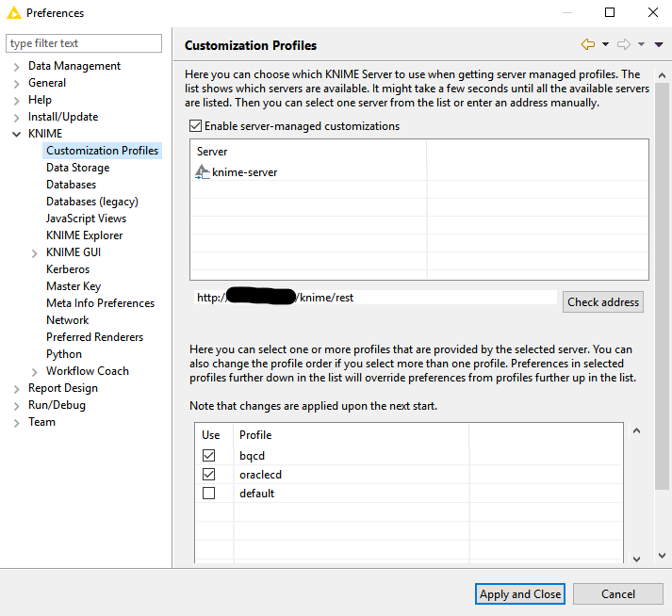Select Team category
The width and height of the screenshot is (672, 616).
pyautogui.click(x=41, y=422)
